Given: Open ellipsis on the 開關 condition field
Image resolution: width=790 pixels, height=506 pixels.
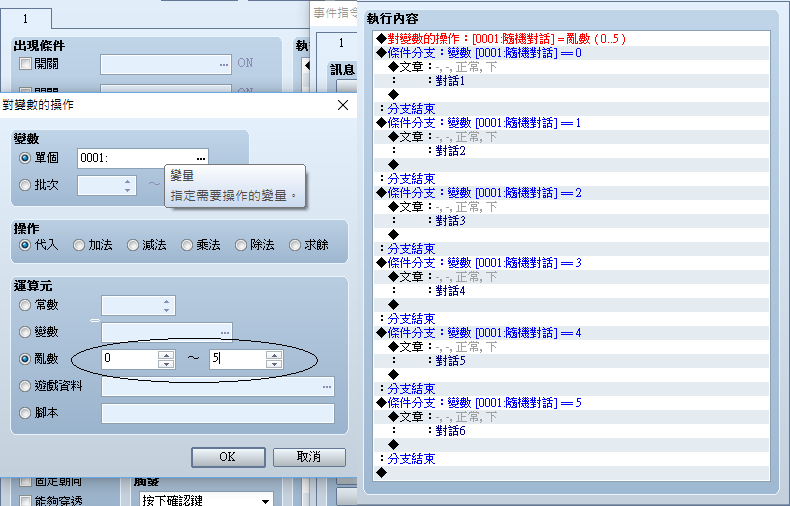Looking at the screenshot, I should coord(224,65).
